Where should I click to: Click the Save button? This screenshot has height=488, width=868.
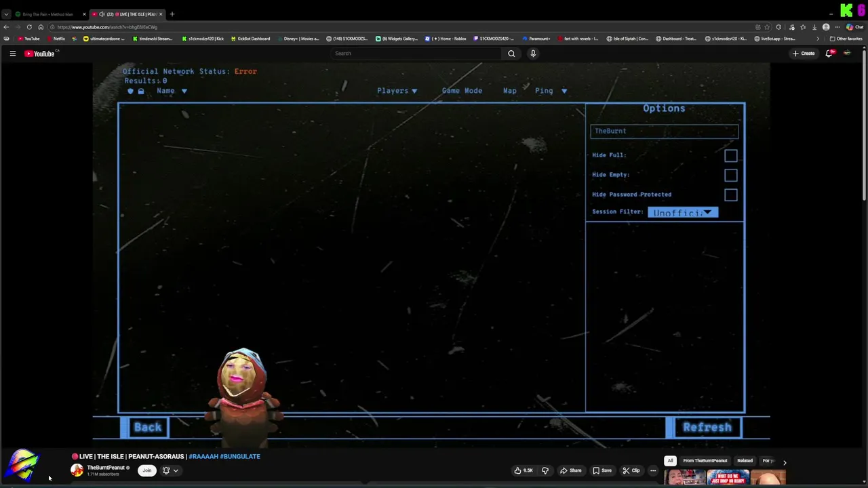tap(602, 470)
